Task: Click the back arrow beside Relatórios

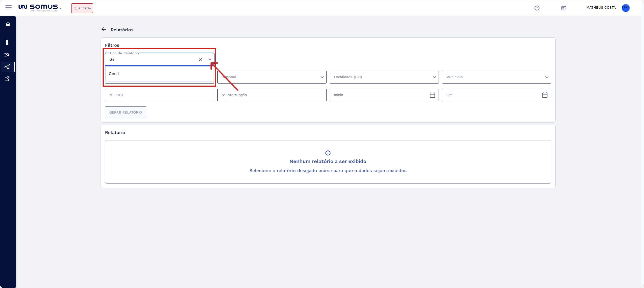Action: [x=104, y=29]
